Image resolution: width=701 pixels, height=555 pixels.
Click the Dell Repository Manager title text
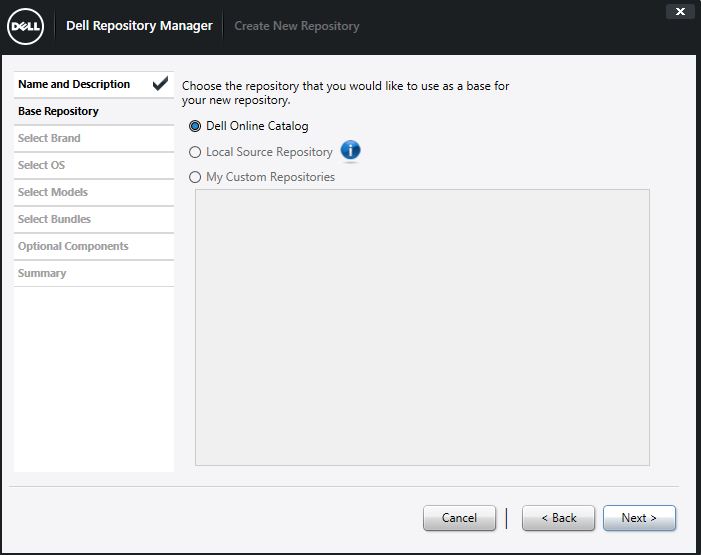[x=139, y=26]
